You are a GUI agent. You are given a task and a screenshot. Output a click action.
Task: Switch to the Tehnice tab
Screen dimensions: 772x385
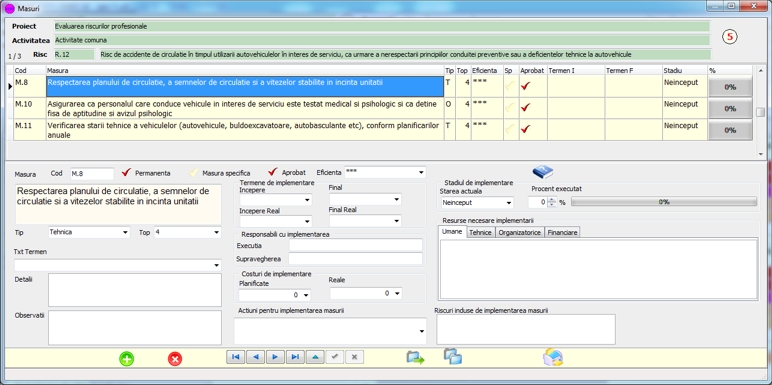481,233
